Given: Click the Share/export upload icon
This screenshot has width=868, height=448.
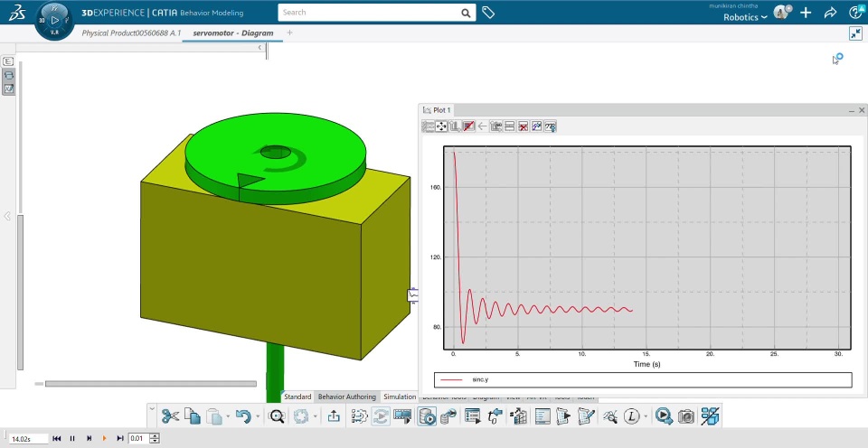Looking at the screenshot, I should pyautogui.click(x=334, y=415).
